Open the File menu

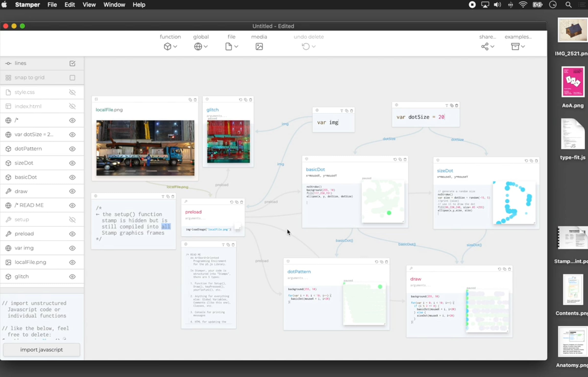coord(52,5)
